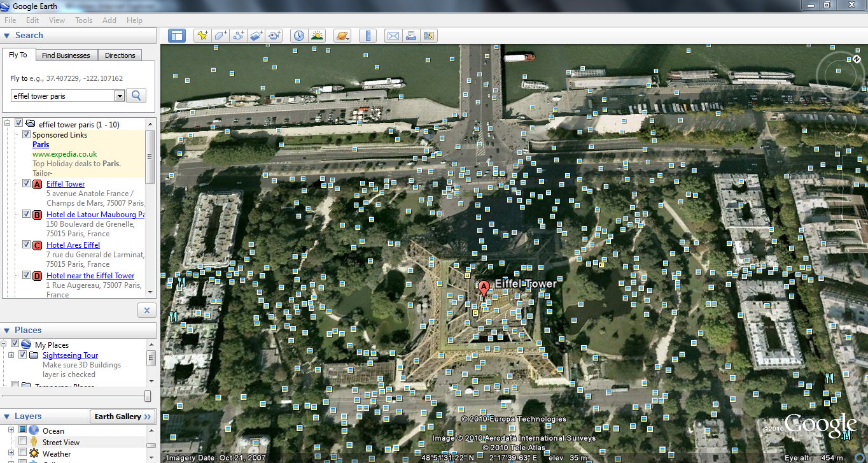Open the Tools menu
This screenshot has height=463, width=868.
click(x=84, y=20)
